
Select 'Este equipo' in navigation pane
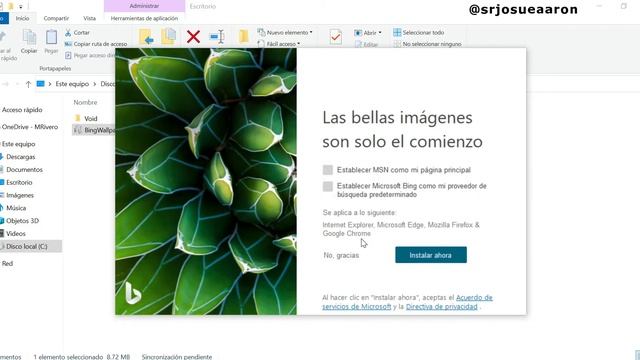[18, 144]
